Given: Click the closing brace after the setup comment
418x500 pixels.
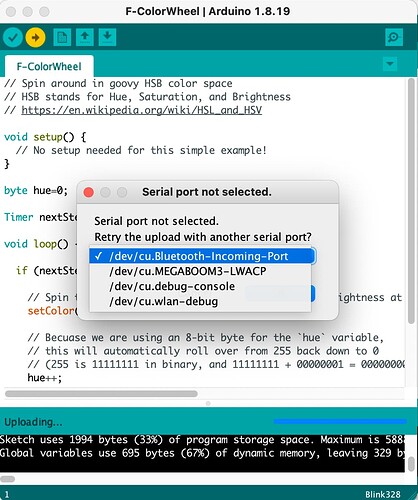Looking at the screenshot, I should [x=7, y=164].
